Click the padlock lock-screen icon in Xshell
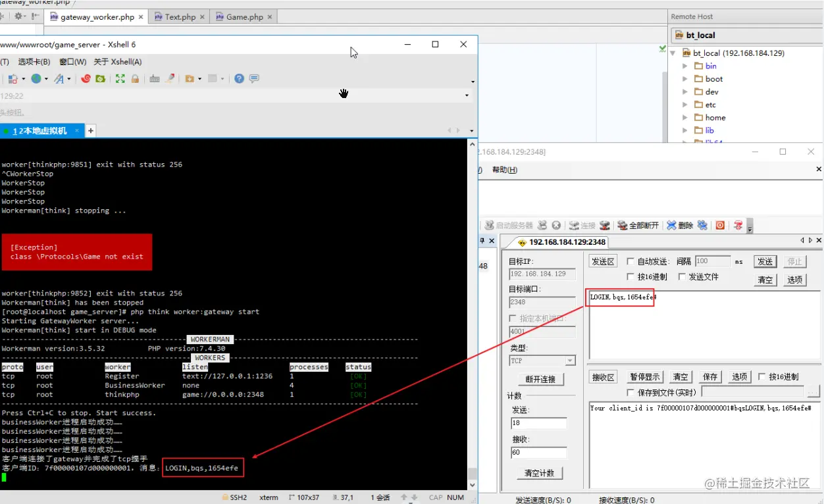This screenshot has height=504, width=824. (135, 78)
